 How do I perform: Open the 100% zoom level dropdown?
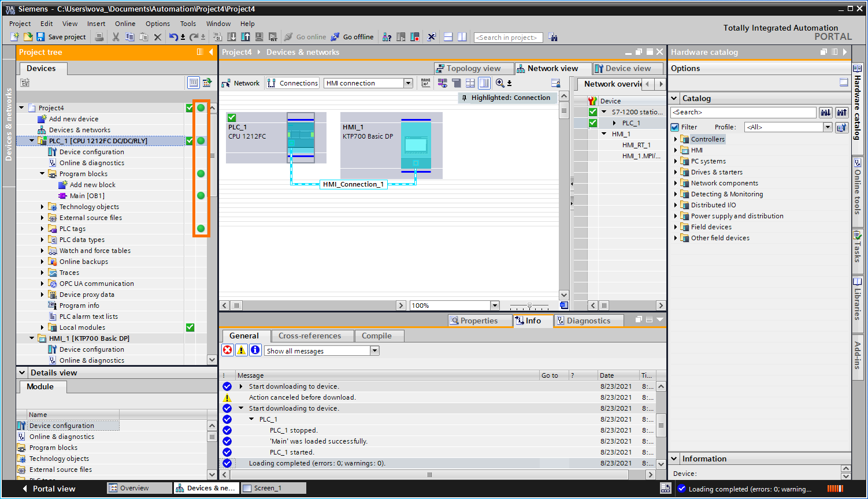[495, 306]
